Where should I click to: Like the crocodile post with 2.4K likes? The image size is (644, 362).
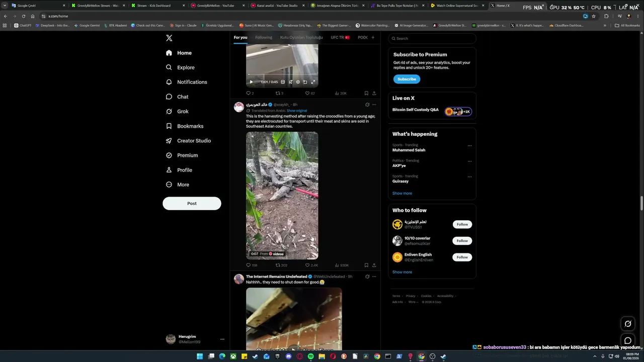pyautogui.click(x=311, y=265)
